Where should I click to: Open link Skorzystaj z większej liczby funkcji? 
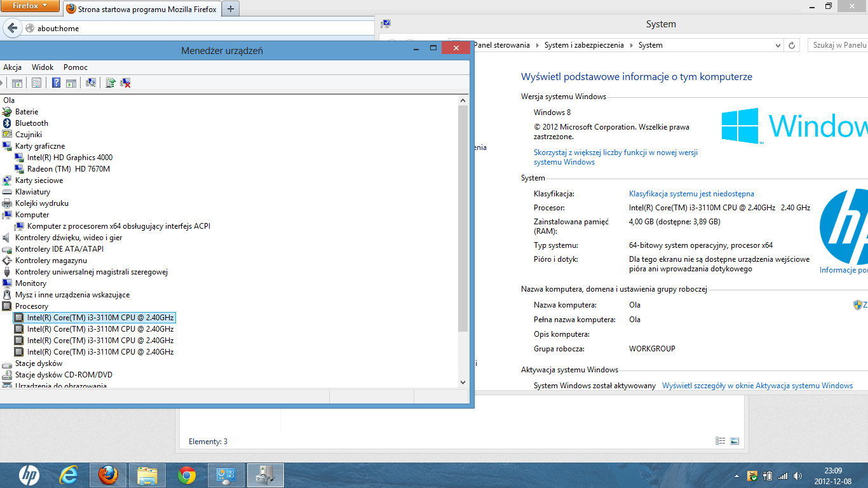(x=616, y=157)
